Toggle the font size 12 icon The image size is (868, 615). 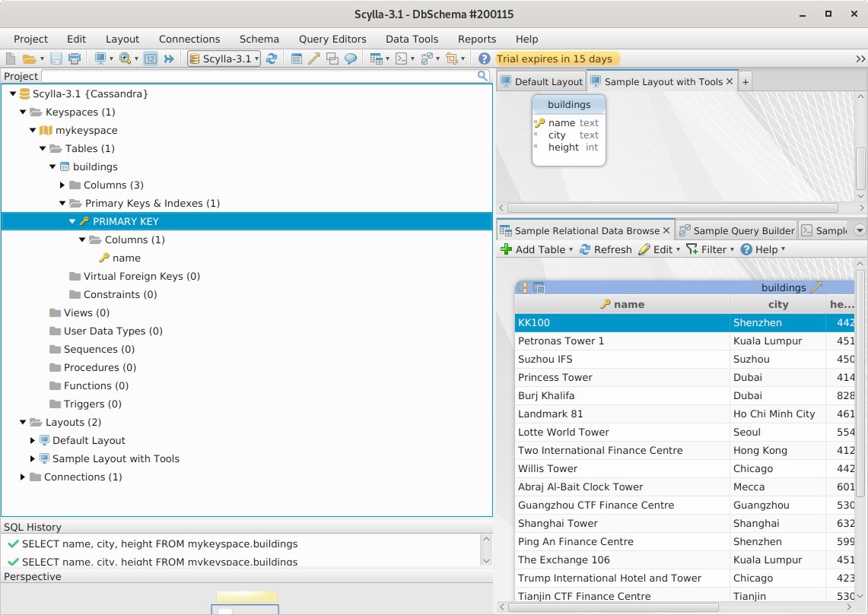151,59
